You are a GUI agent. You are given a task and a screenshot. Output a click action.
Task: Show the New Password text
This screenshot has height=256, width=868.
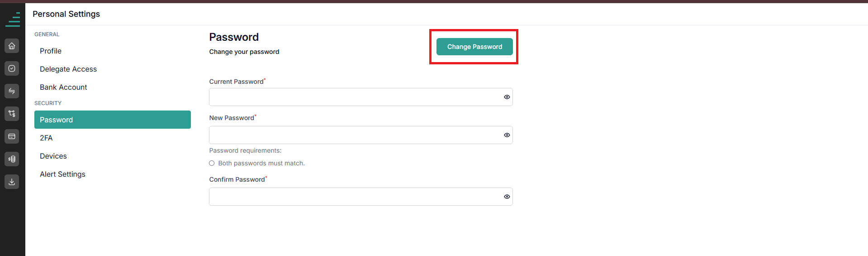click(507, 135)
